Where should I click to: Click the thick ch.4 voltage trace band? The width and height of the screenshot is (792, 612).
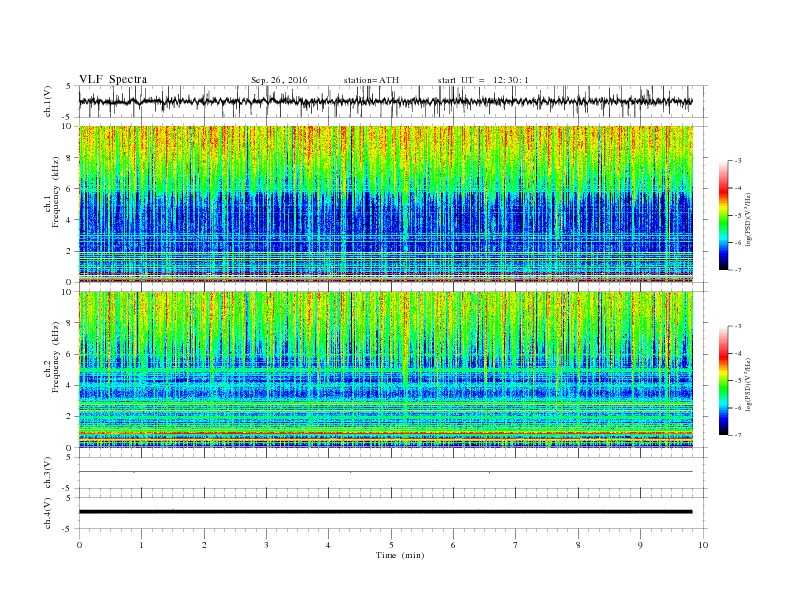(x=385, y=512)
